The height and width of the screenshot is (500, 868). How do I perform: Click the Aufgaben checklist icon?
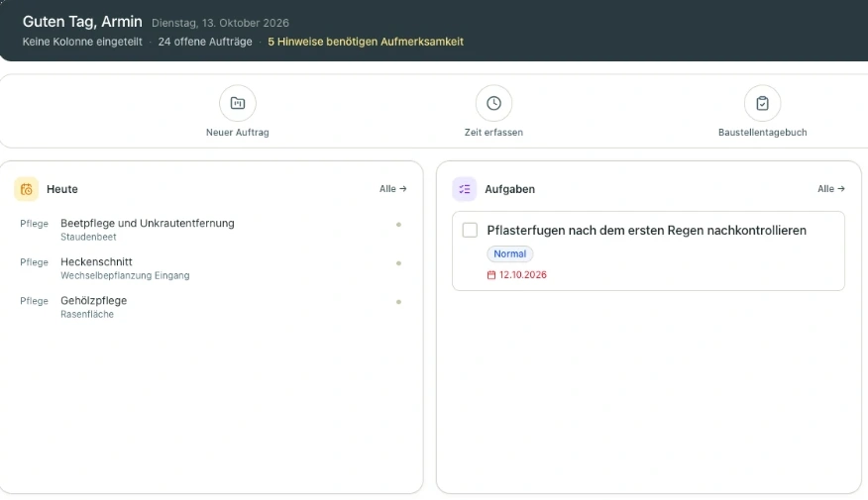coord(465,189)
